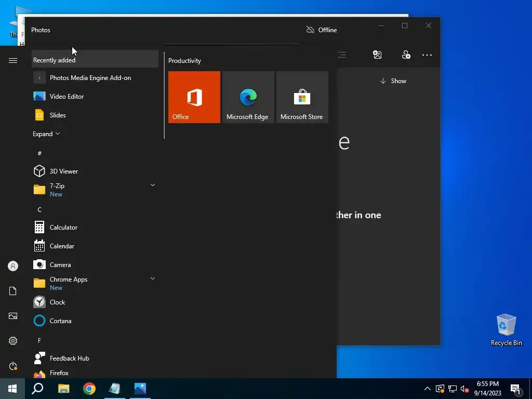Open the Calendar app
532x399 pixels.
(x=95, y=246)
